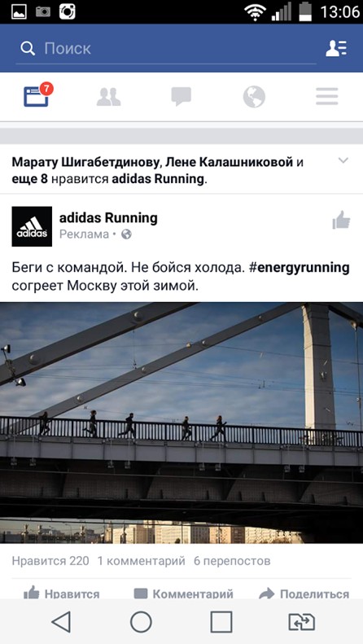Expand the post options chevron arrow
The height and width of the screenshot is (644, 363).
pyautogui.click(x=343, y=160)
